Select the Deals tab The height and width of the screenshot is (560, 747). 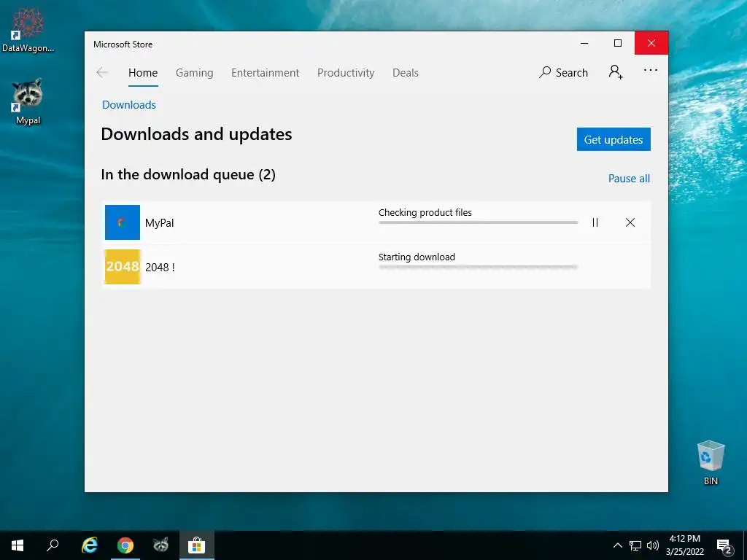(406, 73)
